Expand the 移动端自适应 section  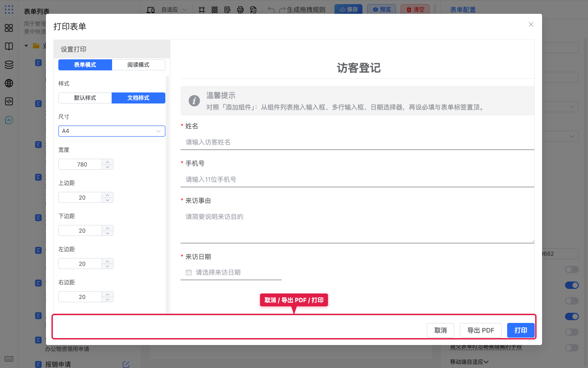pyautogui.click(x=469, y=362)
